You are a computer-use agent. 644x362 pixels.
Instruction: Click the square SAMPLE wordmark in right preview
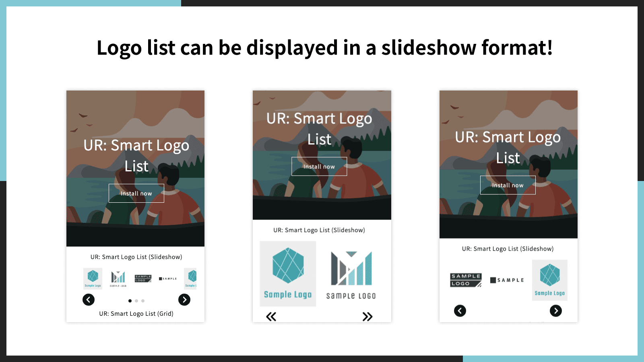pos(507,280)
